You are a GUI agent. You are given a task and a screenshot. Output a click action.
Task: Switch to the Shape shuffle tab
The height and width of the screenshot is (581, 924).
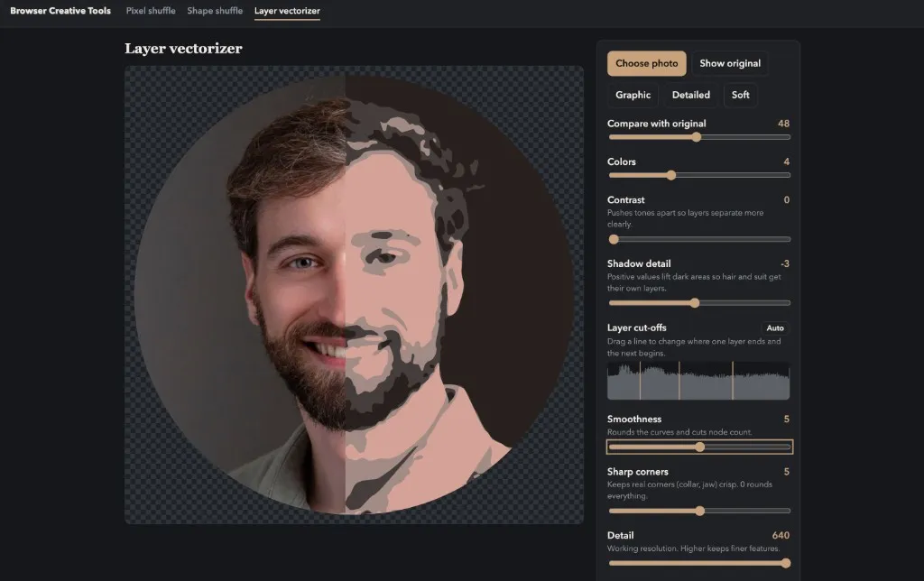click(215, 11)
